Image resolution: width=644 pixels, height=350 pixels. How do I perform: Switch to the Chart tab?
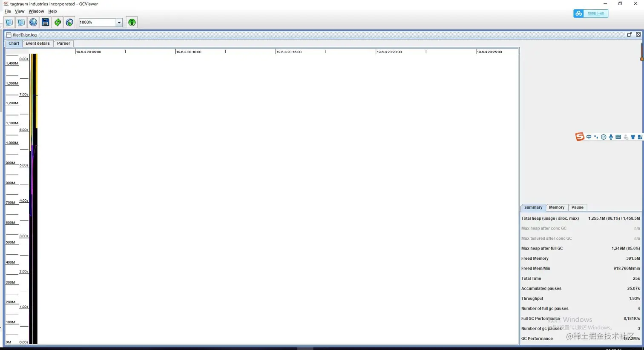click(x=14, y=43)
